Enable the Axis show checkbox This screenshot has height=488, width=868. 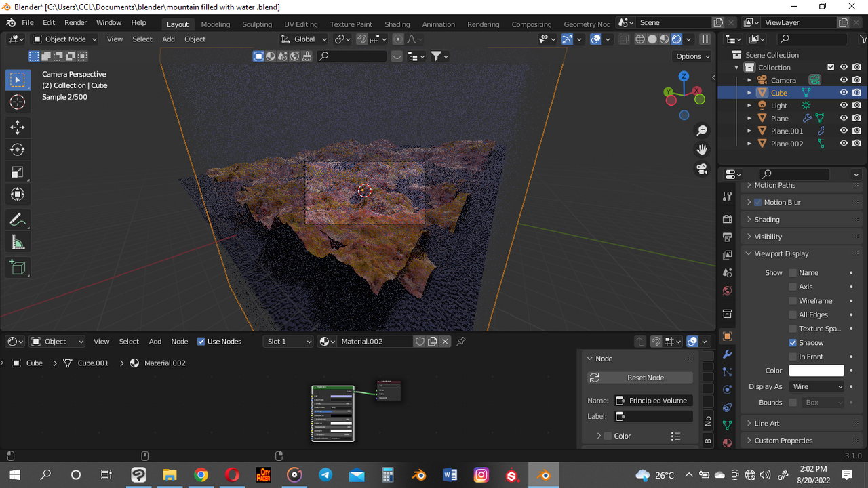point(793,287)
